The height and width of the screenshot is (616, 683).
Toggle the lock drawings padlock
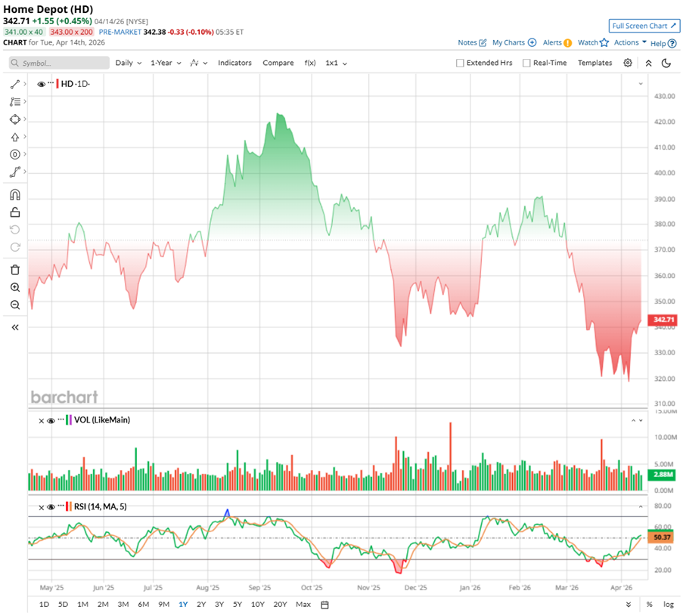[x=15, y=212]
